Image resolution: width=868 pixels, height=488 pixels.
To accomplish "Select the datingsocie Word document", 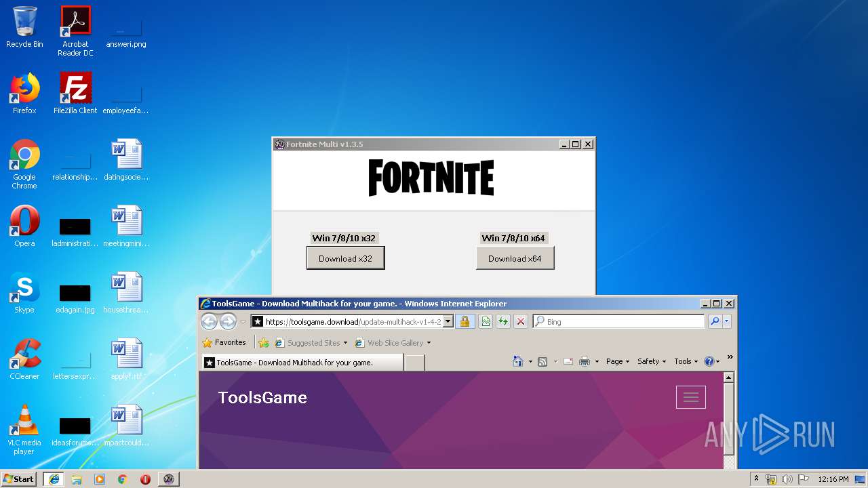I will click(x=126, y=160).
